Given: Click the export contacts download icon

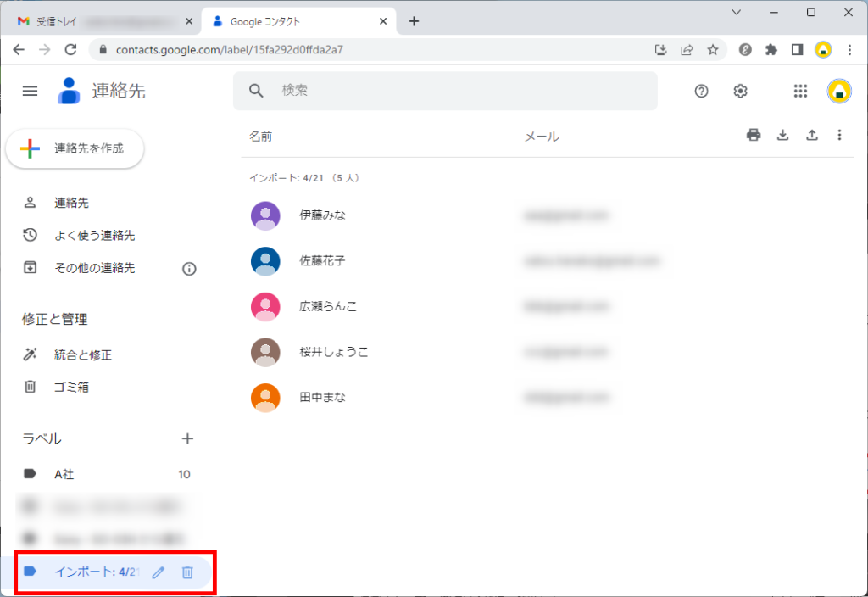Looking at the screenshot, I should pos(782,134).
